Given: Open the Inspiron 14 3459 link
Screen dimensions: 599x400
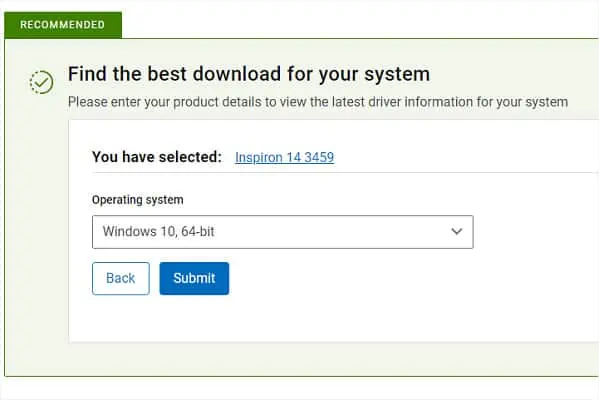Looking at the screenshot, I should pyautogui.click(x=285, y=157).
